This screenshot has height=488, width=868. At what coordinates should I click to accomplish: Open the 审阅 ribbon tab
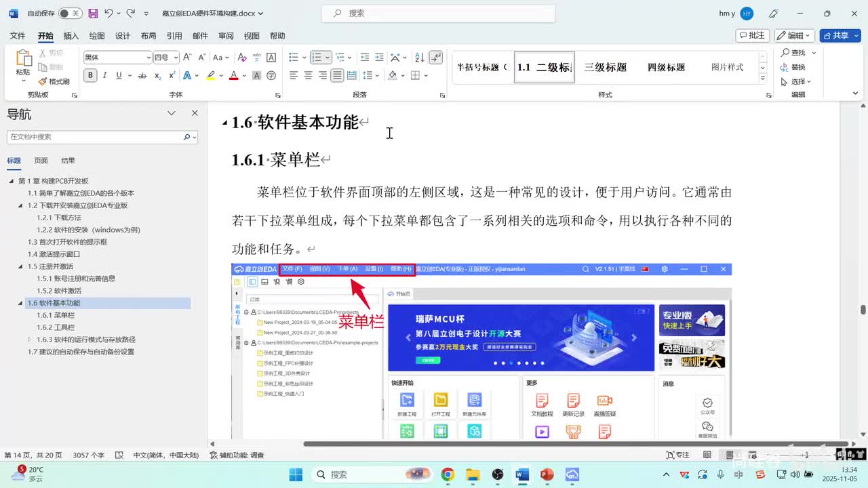click(226, 36)
